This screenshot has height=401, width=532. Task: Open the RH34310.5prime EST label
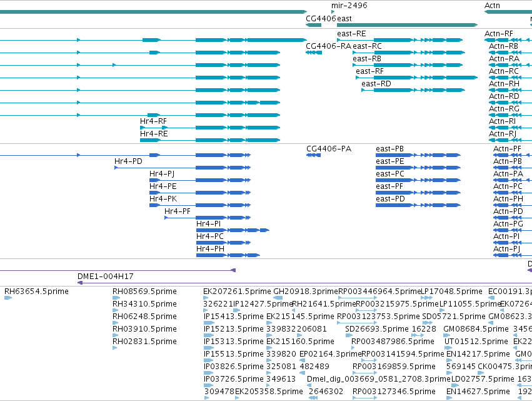coord(144,304)
